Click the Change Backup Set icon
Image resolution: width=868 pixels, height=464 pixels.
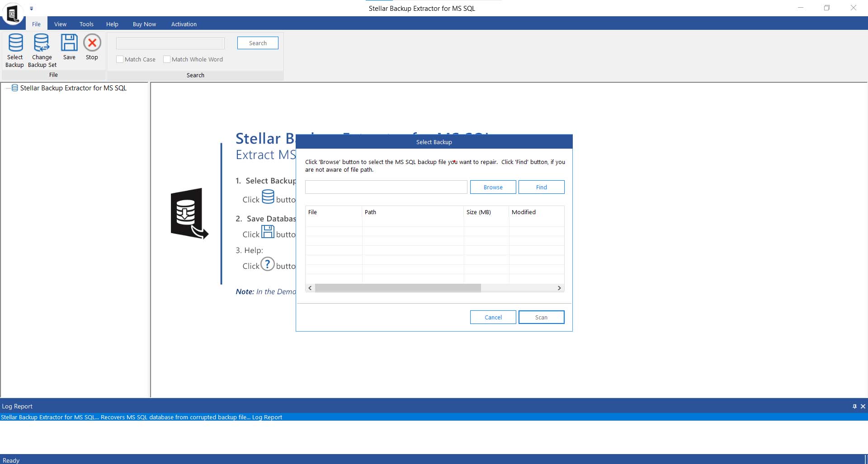(42, 43)
